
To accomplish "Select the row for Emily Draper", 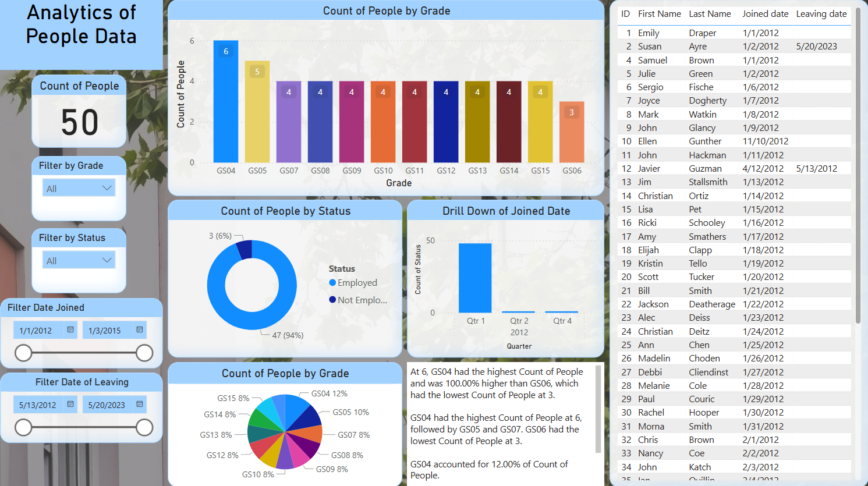I will coord(675,33).
